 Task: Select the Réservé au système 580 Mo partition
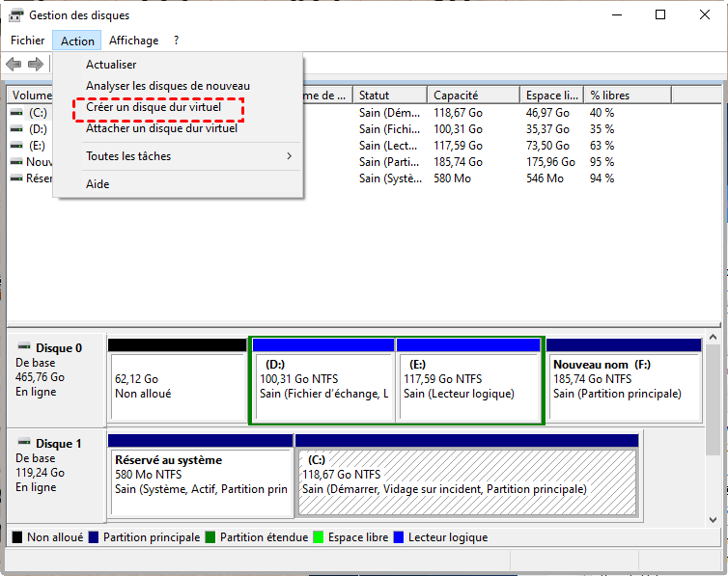(201, 476)
